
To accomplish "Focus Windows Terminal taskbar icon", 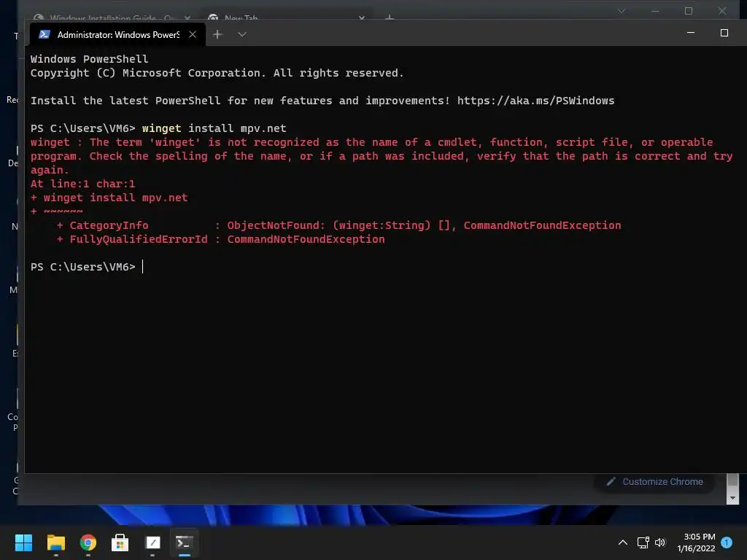I will pyautogui.click(x=185, y=542).
